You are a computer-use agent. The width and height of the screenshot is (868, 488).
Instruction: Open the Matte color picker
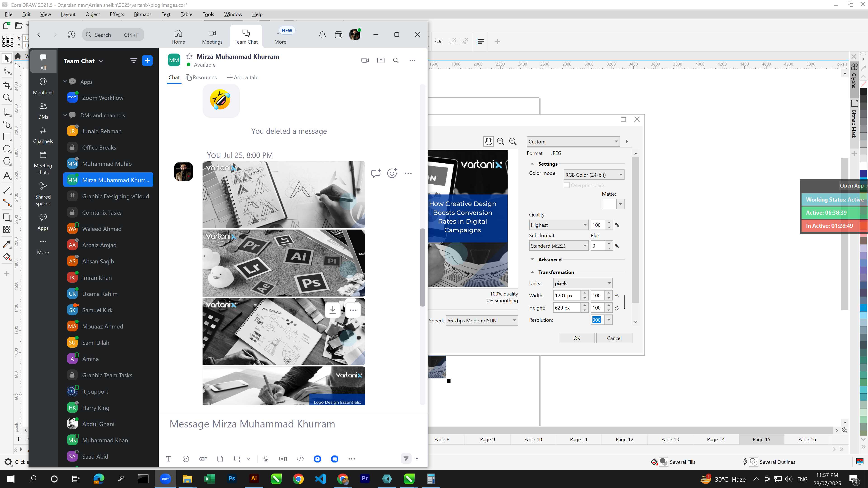613,204
